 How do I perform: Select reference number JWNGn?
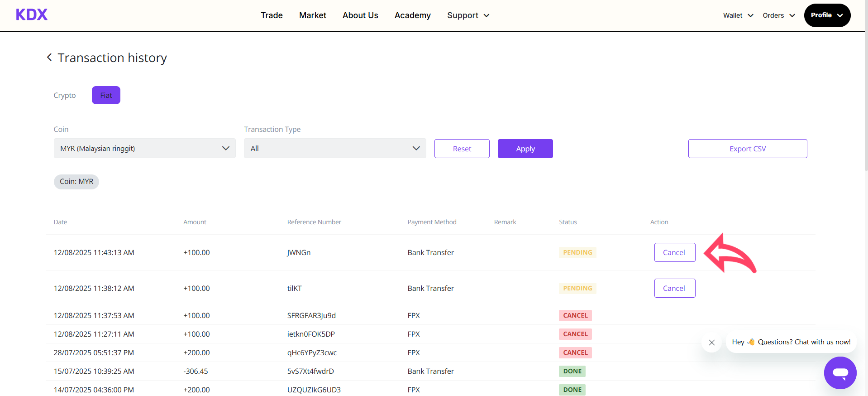(299, 253)
